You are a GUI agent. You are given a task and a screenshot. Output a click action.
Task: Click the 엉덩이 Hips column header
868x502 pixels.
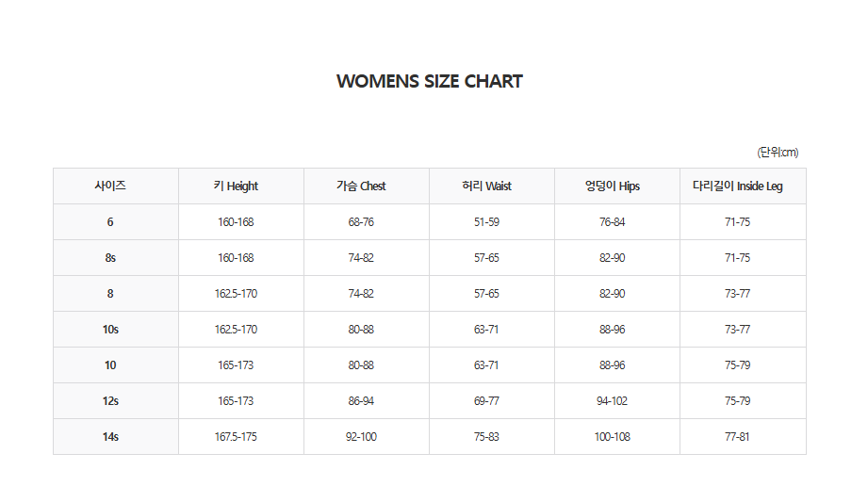(612, 186)
